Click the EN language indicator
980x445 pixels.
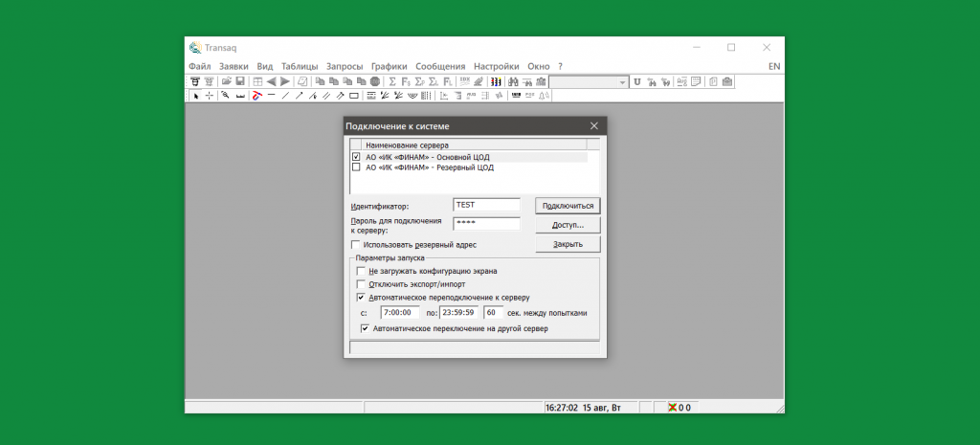[774, 66]
